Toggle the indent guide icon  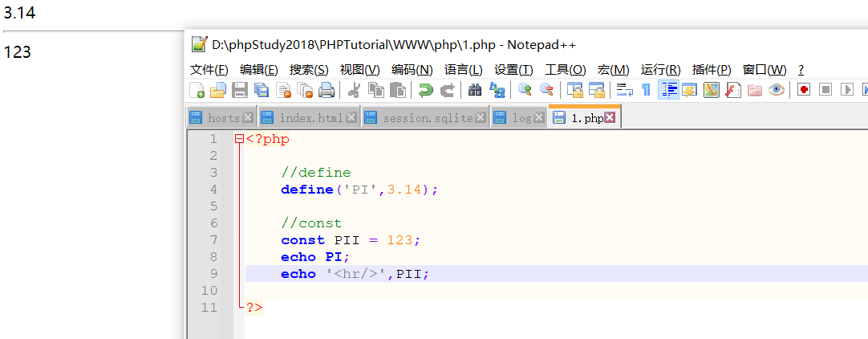click(x=669, y=90)
